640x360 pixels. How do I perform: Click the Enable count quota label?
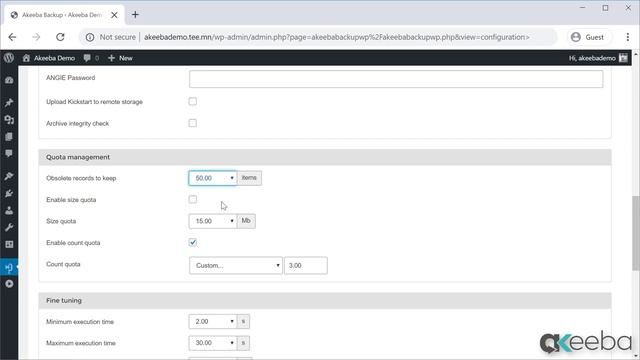[x=73, y=243]
